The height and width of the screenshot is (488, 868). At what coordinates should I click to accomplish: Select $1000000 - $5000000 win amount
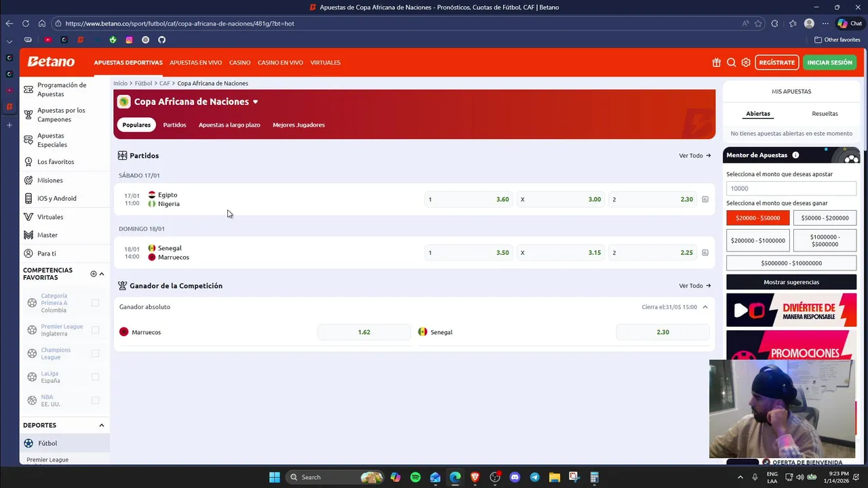point(825,241)
